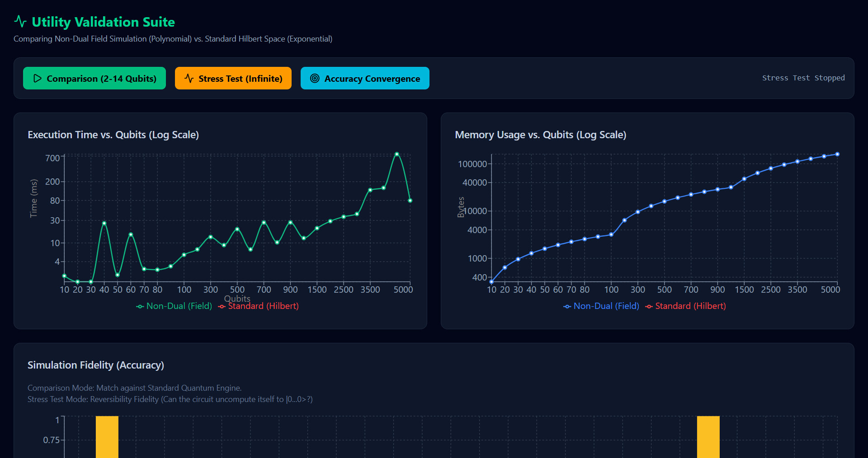
Task: Select the peak point on Execution Time curve
Action: click(x=397, y=154)
